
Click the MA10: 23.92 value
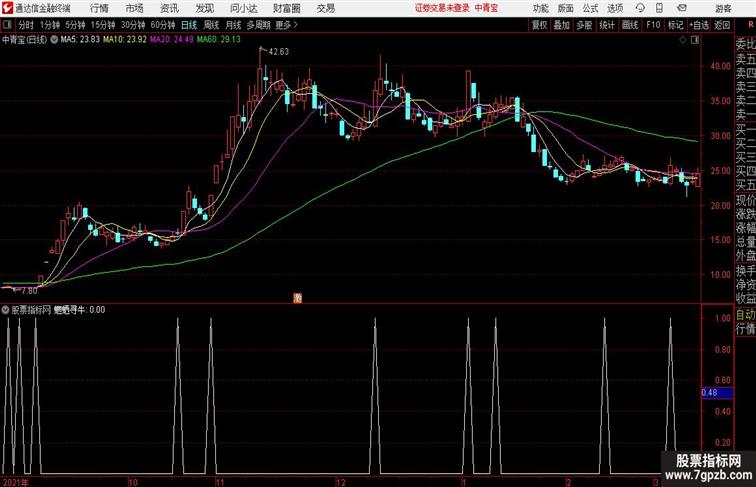(125, 40)
